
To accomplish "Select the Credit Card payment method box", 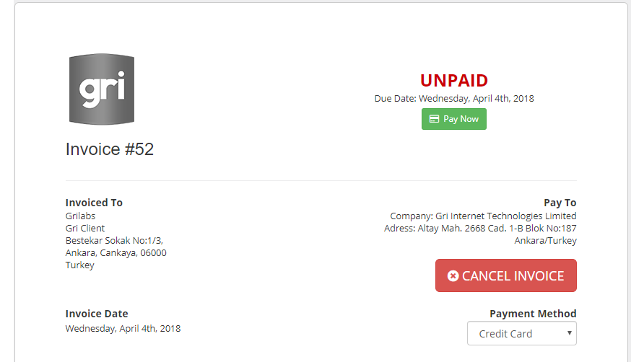I will [521, 333].
